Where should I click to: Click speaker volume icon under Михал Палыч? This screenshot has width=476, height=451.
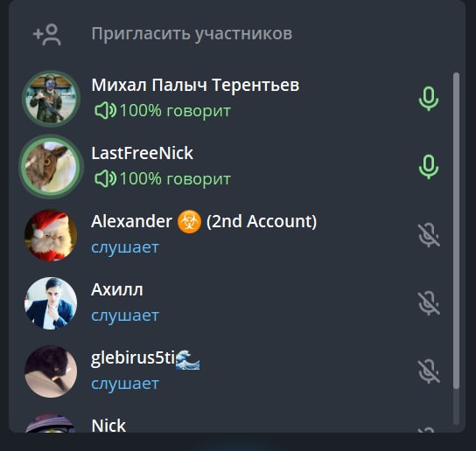tap(105, 110)
